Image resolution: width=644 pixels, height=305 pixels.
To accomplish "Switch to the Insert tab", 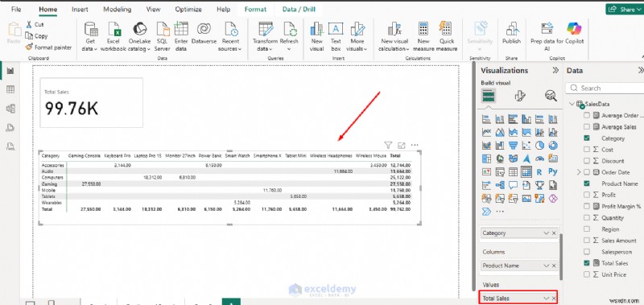I will point(80,9).
